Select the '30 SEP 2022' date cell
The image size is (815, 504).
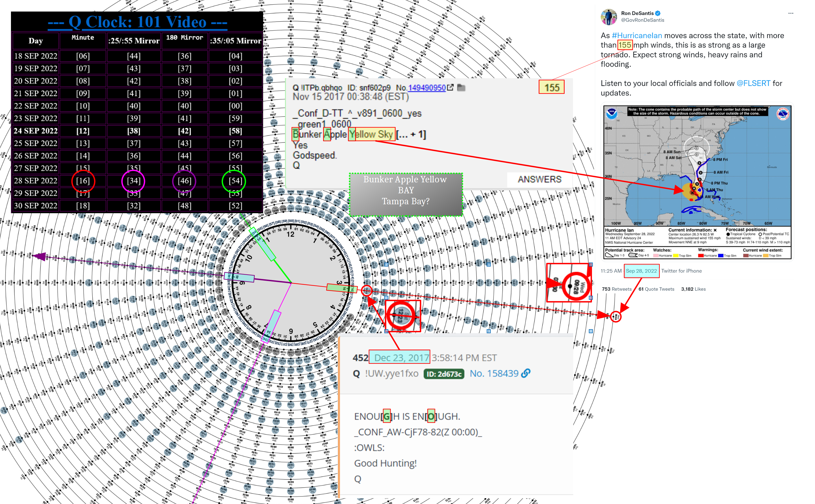[x=36, y=206]
